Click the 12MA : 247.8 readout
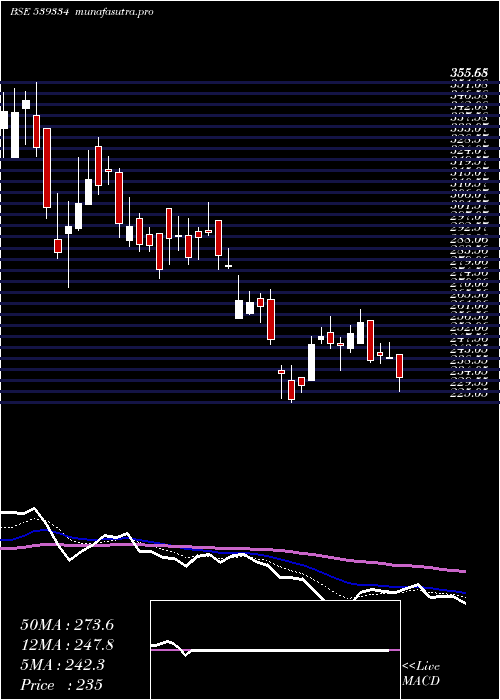This screenshot has width=500, height=700. (x=67, y=645)
